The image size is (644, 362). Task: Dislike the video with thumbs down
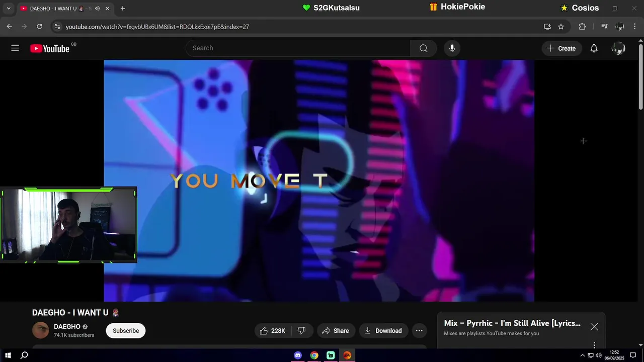click(302, 330)
